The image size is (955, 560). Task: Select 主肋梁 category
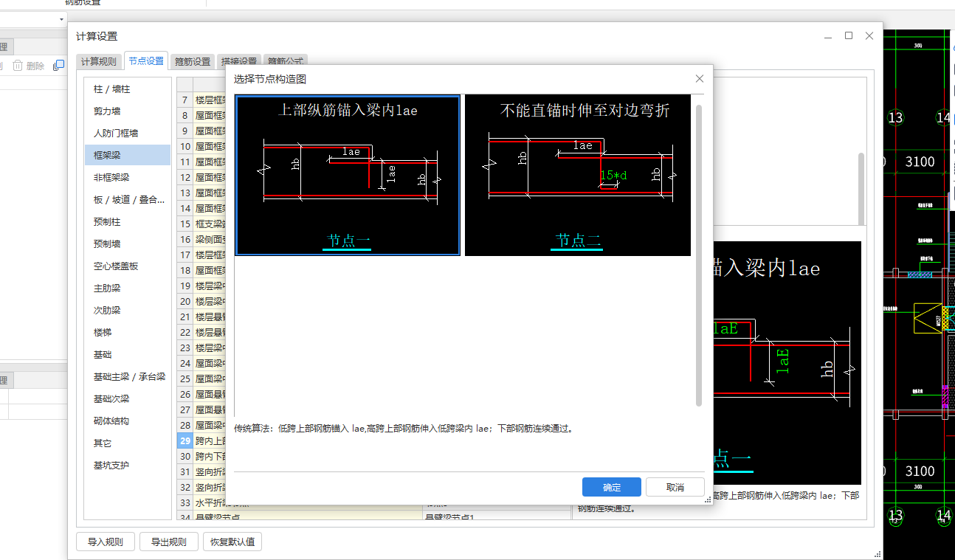click(x=127, y=288)
